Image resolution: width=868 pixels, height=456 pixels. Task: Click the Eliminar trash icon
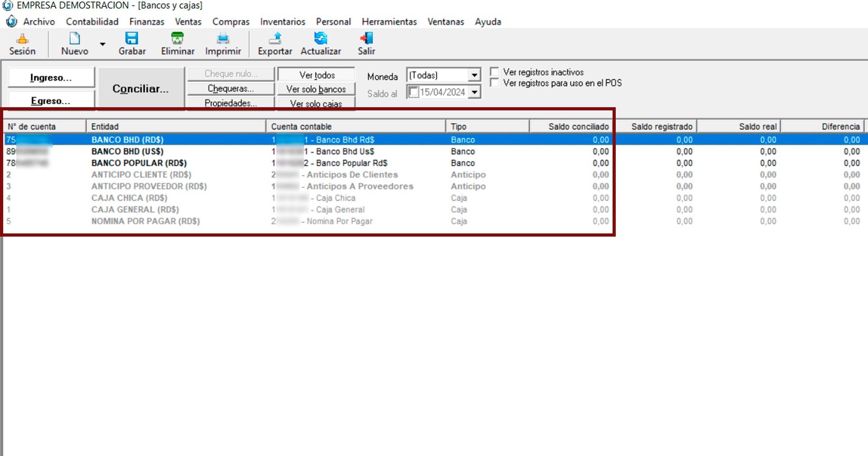[177, 39]
